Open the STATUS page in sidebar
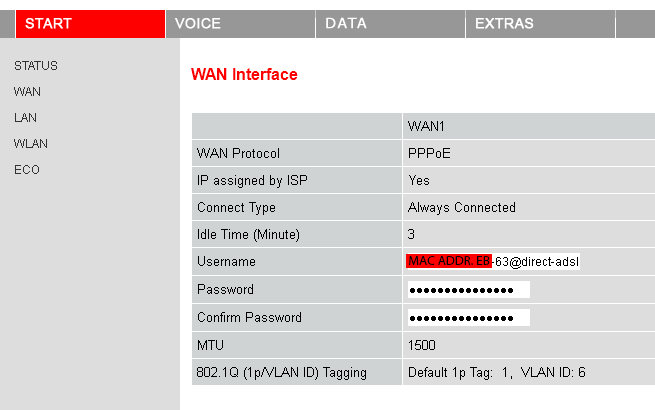 pos(36,66)
